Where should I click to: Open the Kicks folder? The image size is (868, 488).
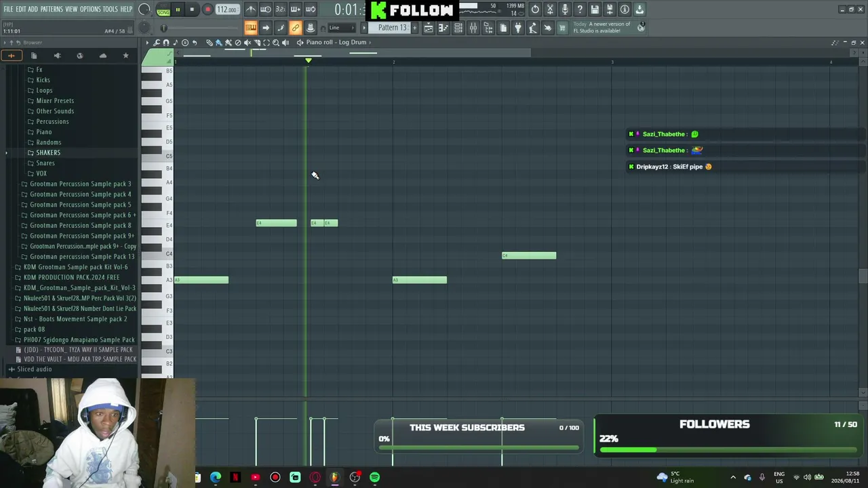coord(43,80)
